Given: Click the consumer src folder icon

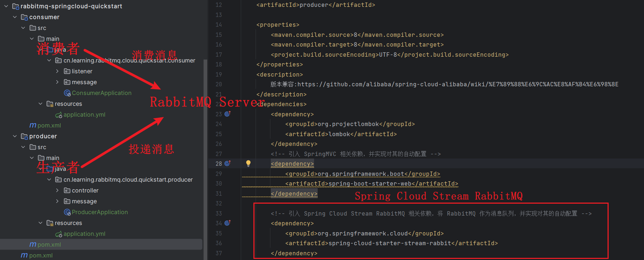Looking at the screenshot, I should 33,28.
